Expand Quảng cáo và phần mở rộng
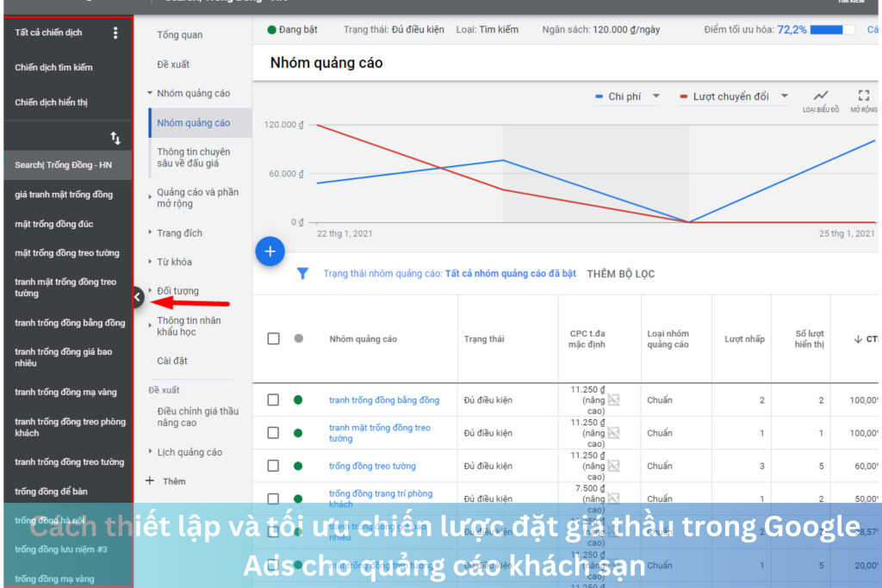 tap(150, 197)
